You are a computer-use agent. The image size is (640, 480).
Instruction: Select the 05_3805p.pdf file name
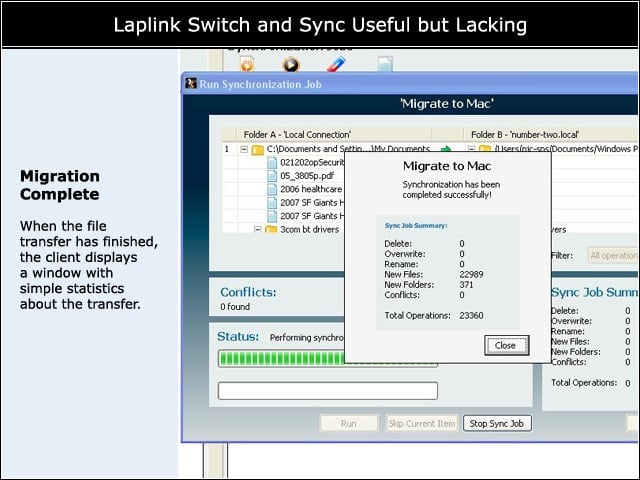[307, 176]
